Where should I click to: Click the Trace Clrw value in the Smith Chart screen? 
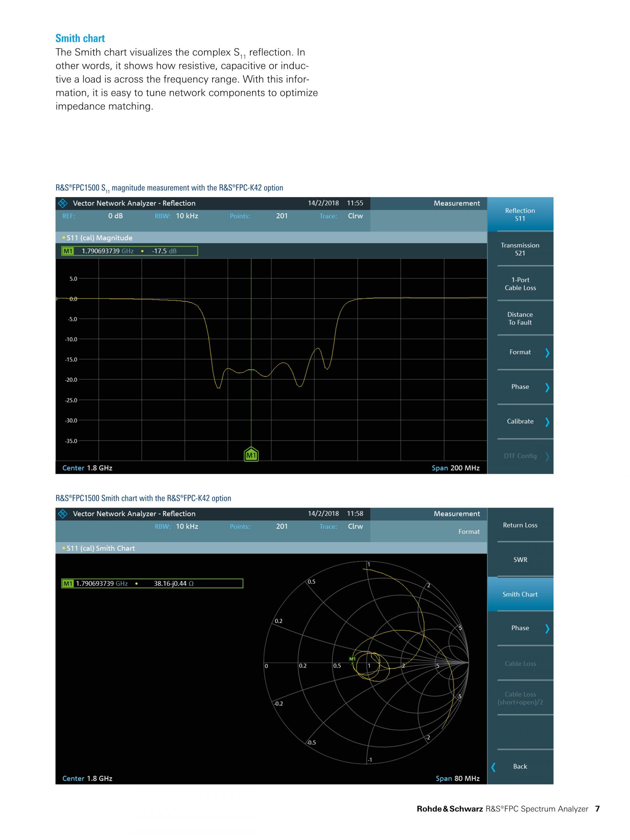pyautogui.click(x=355, y=526)
